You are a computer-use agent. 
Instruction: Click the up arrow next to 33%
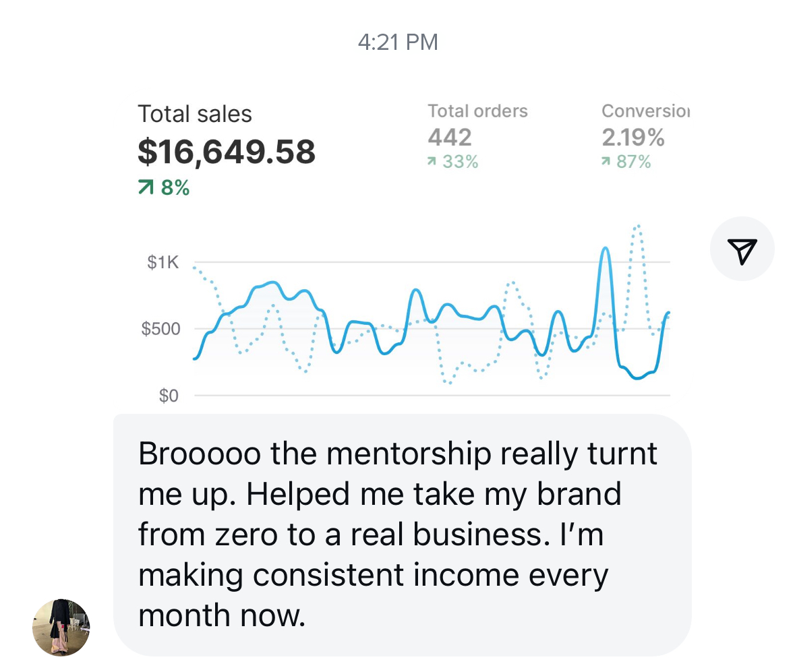click(433, 162)
